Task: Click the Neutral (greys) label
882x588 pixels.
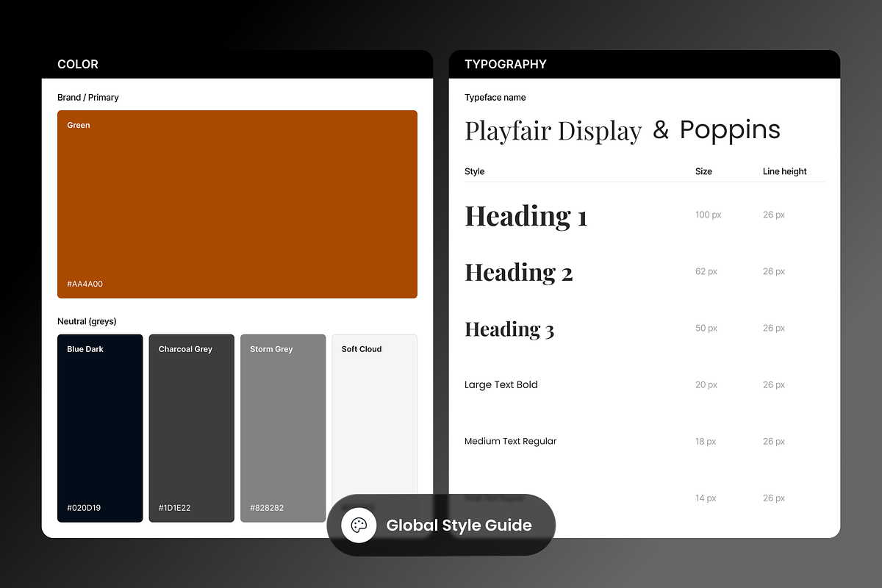Action: [87, 321]
